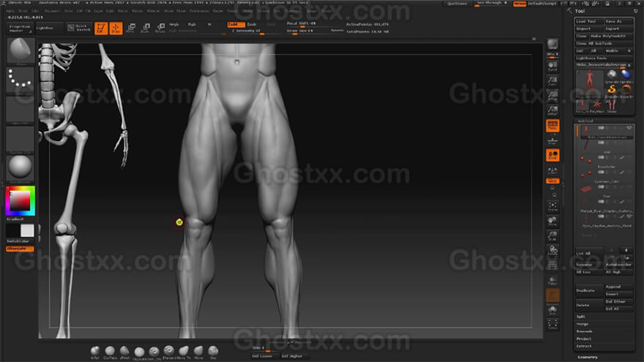Toggle the orange Local symmetry icon
Screen dimensions: 644x362
click(553, 155)
